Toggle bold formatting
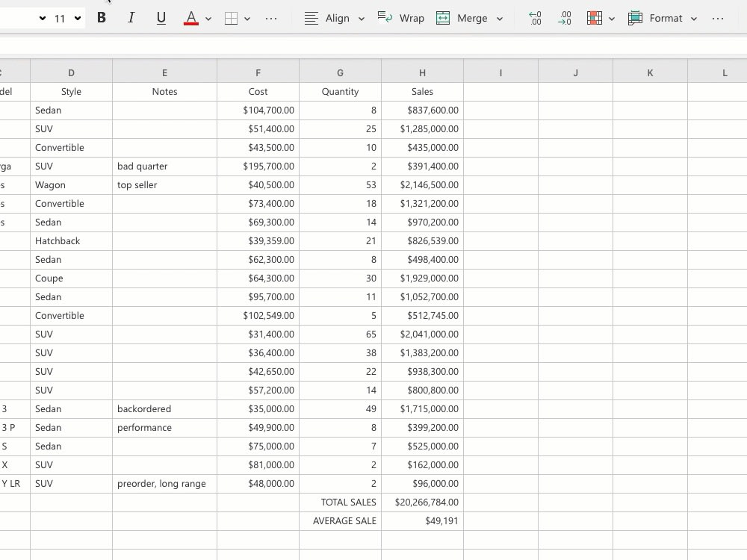 point(102,18)
